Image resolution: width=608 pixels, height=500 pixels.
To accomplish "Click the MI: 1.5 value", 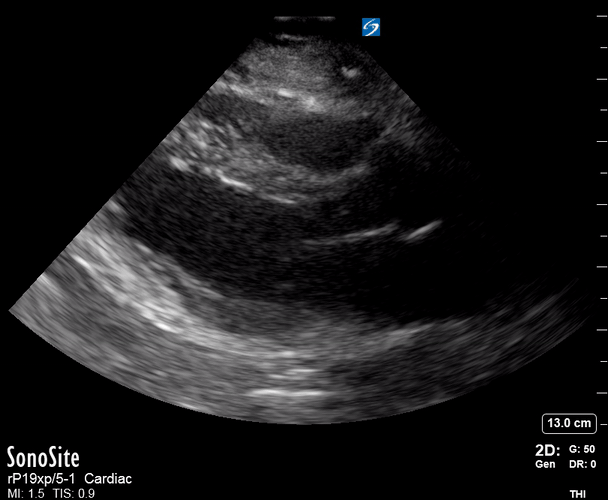I will coord(26,493).
